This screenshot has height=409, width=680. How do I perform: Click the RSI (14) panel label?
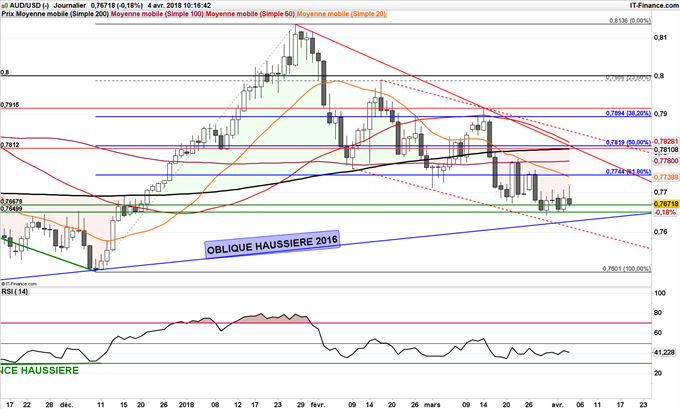click(15, 292)
